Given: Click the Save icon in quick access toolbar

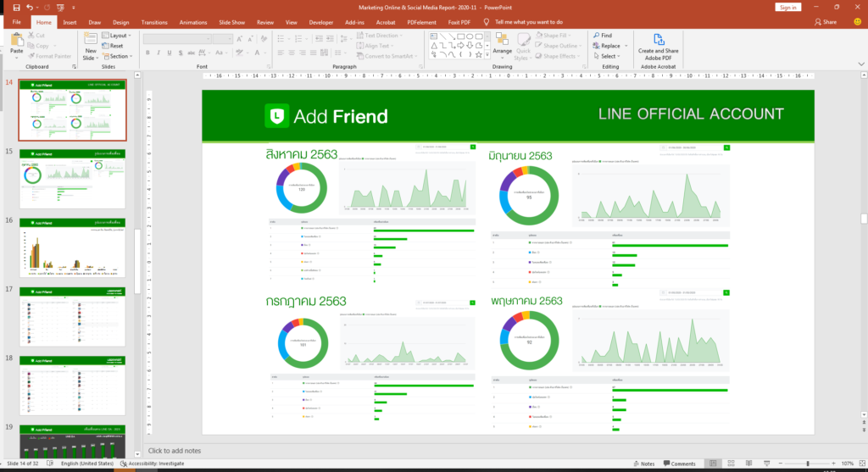Looking at the screenshot, I should click(16, 7).
